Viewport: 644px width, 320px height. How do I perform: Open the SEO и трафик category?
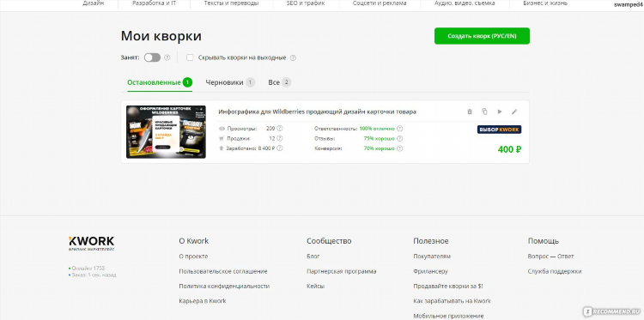tap(306, 3)
